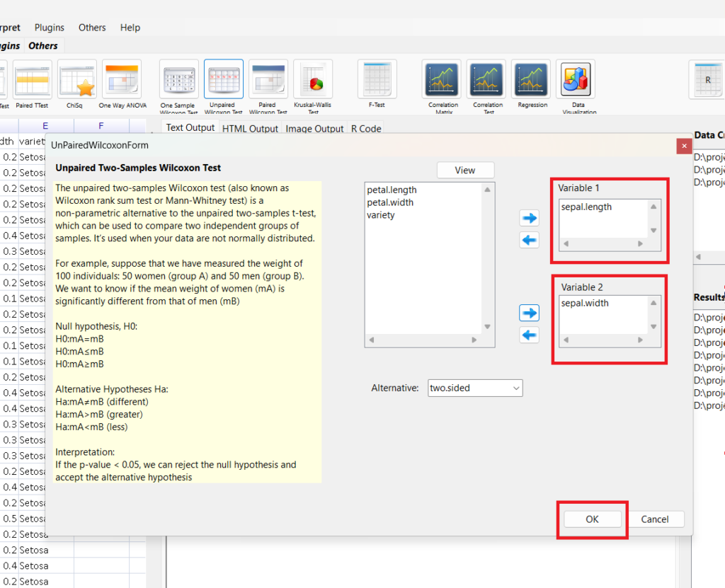725x588 pixels.
Task: Open the Help menu
Action: pyautogui.click(x=130, y=28)
